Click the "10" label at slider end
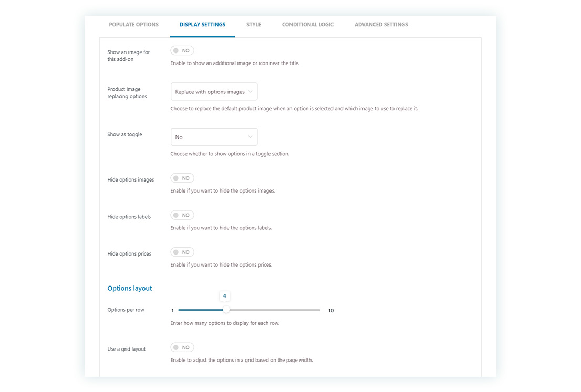The width and height of the screenshot is (581, 392). 331,310
